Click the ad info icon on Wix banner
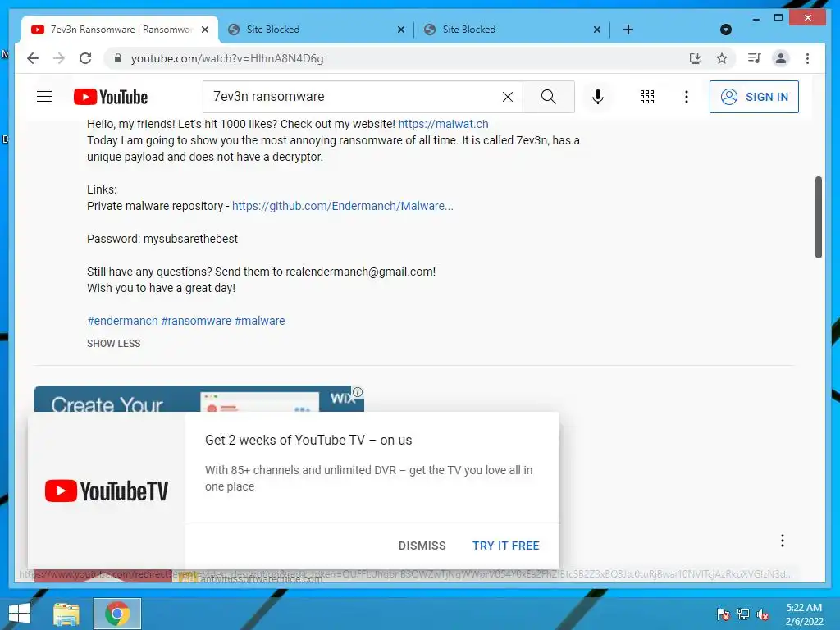Image resolution: width=840 pixels, height=630 pixels. [358, 391]
